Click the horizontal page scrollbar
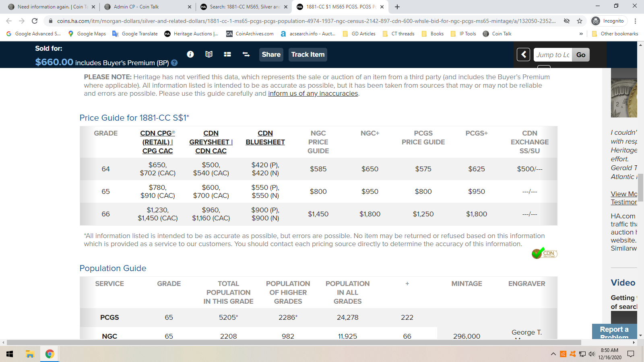The width and height of the screenshot is (644, 362). [294, 342]
